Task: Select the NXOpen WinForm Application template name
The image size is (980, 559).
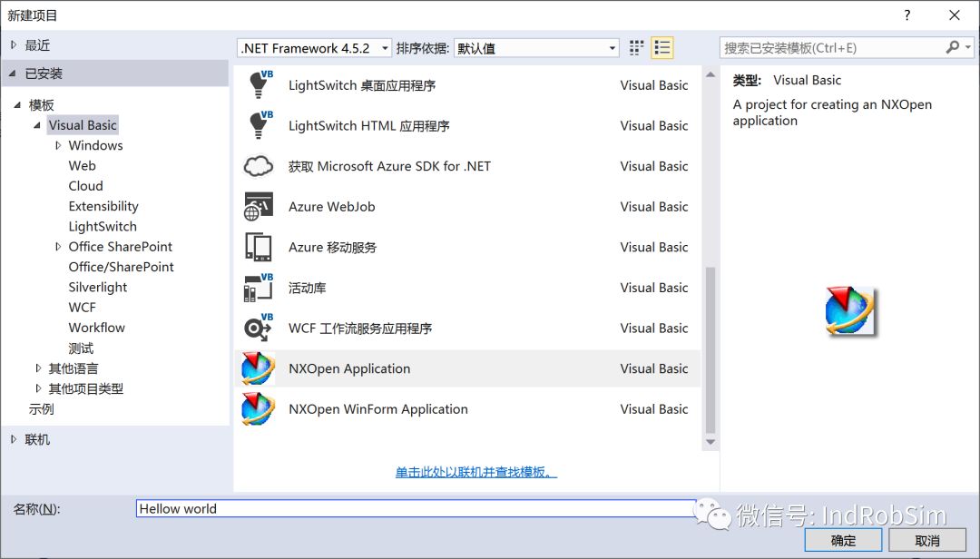Action: point(378,409)
